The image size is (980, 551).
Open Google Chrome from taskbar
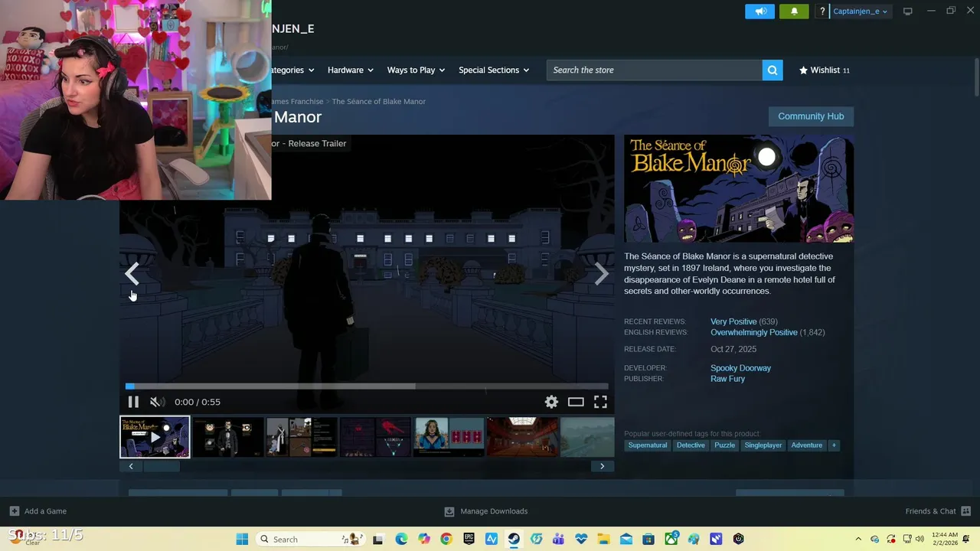[446, 539]
